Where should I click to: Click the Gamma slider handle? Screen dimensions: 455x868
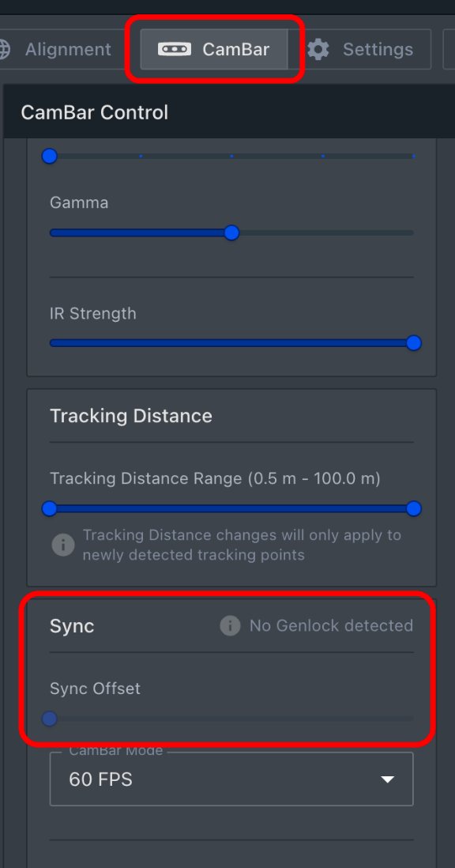(231, 232)
